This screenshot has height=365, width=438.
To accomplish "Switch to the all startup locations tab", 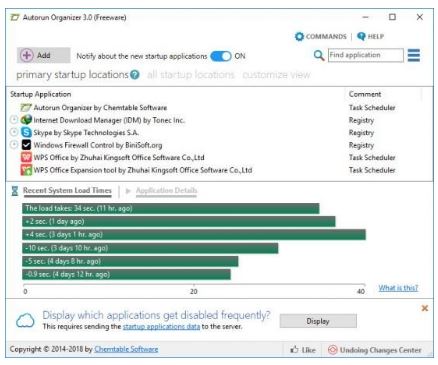I will (x=191, y=75).
